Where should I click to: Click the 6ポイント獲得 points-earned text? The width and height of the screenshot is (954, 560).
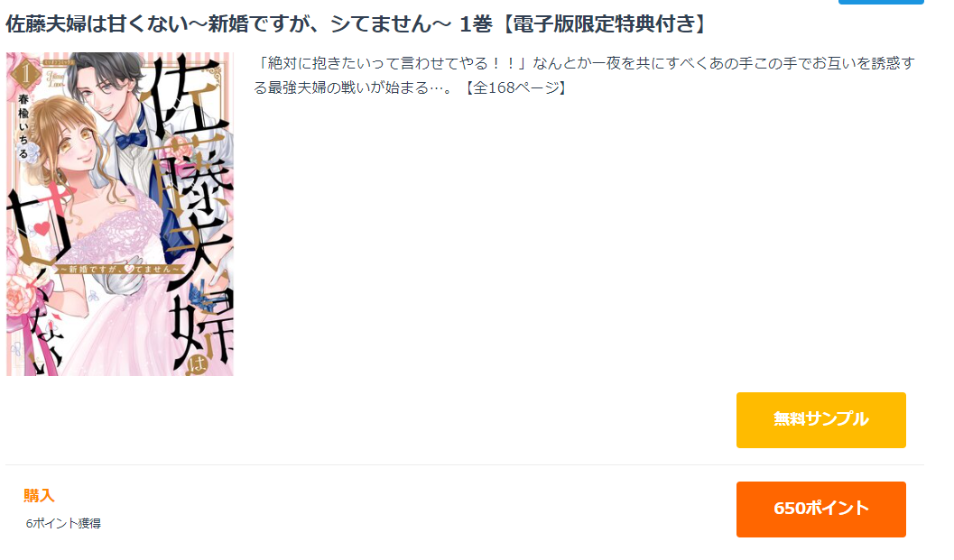click(x=63, y=523)
